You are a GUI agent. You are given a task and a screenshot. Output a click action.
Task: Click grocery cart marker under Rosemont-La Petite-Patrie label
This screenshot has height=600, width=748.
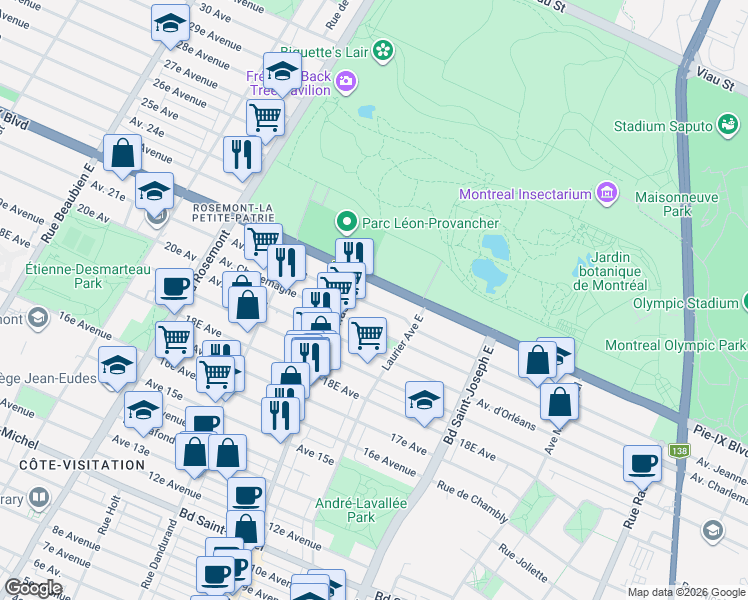(263, 241)
